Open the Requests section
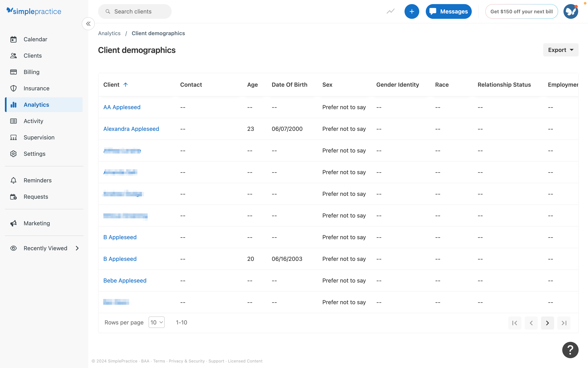The image size is (588, 368). pyautogui.click(x=36, y=197)
